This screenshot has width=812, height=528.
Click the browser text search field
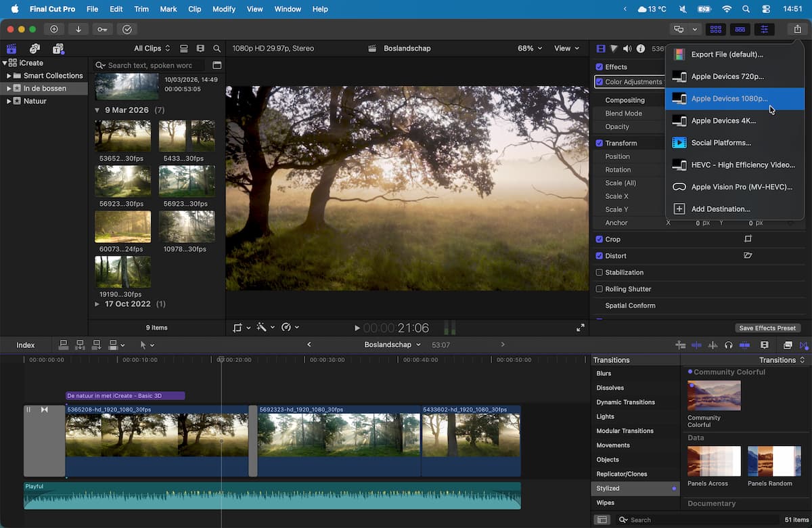point(150,65)
